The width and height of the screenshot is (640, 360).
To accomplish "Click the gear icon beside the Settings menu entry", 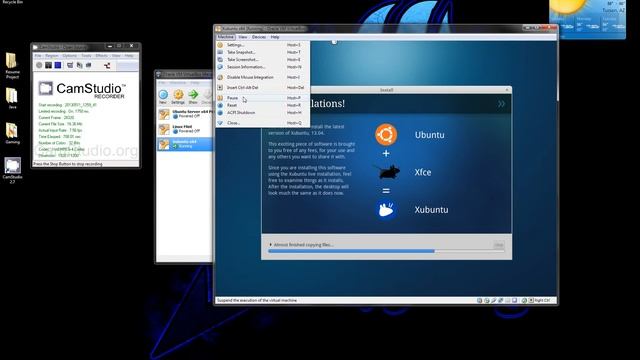I will (220, 45).
